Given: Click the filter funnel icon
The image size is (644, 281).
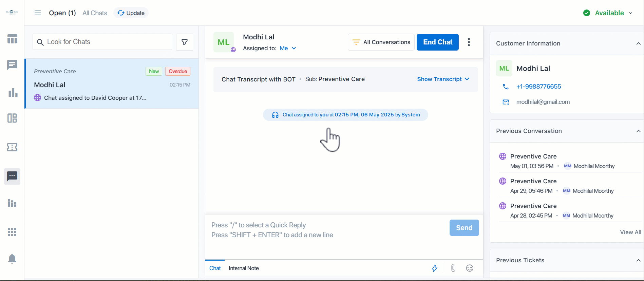Looking at the screenshot, I should [x=185, y=42].
